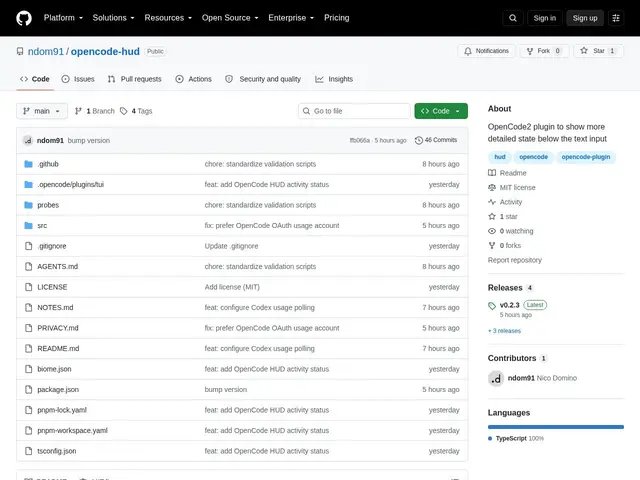Viewport: 640px width, 480px height.
Task: Click the commit history clock icon
Action: point(419,140)
